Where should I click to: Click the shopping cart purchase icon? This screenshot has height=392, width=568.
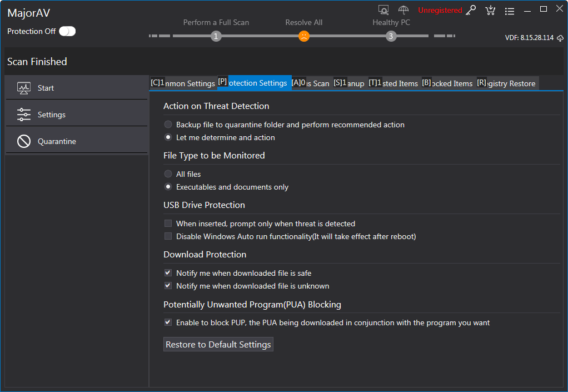[x=490, y=10]
